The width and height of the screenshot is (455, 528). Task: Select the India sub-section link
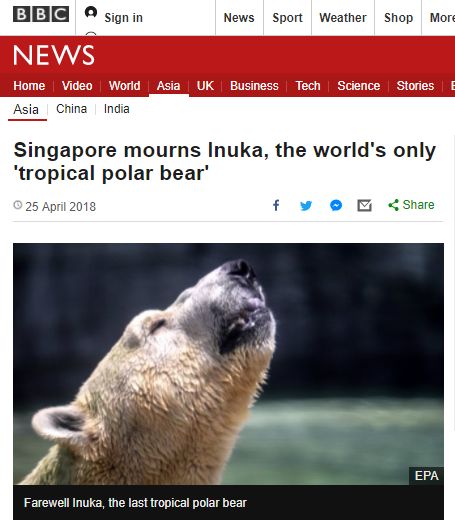[117, 109]
